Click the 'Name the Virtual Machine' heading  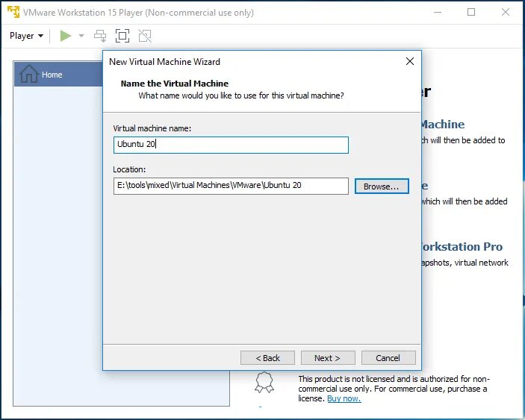pyautogui.click(x=175, y=84)
